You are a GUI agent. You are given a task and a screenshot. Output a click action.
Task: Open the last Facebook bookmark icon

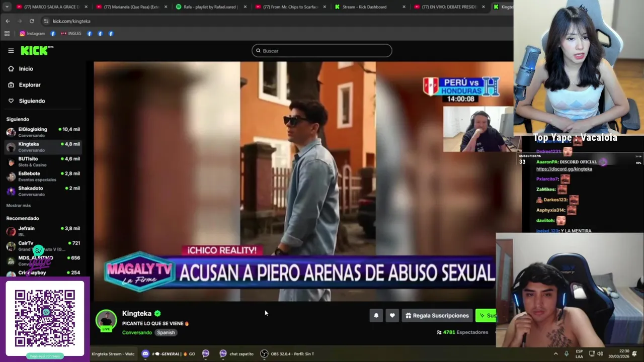point(111,34)
